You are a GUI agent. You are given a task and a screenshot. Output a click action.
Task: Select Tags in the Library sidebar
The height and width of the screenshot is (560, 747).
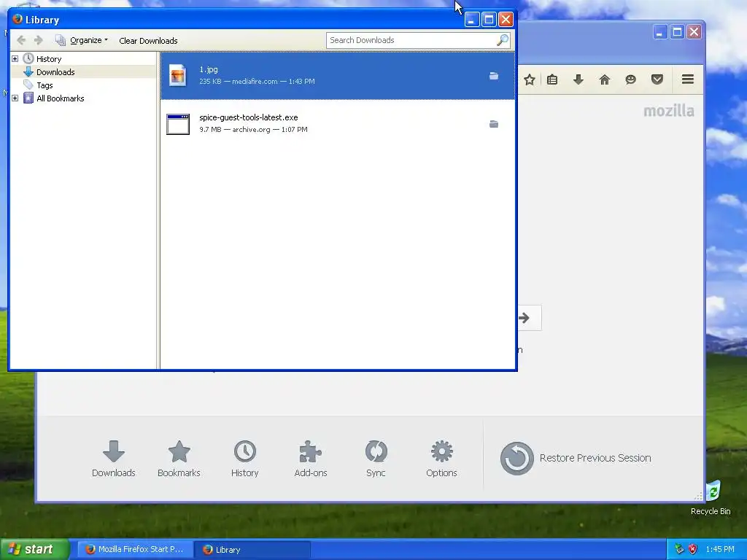click(x=44, y=85)
